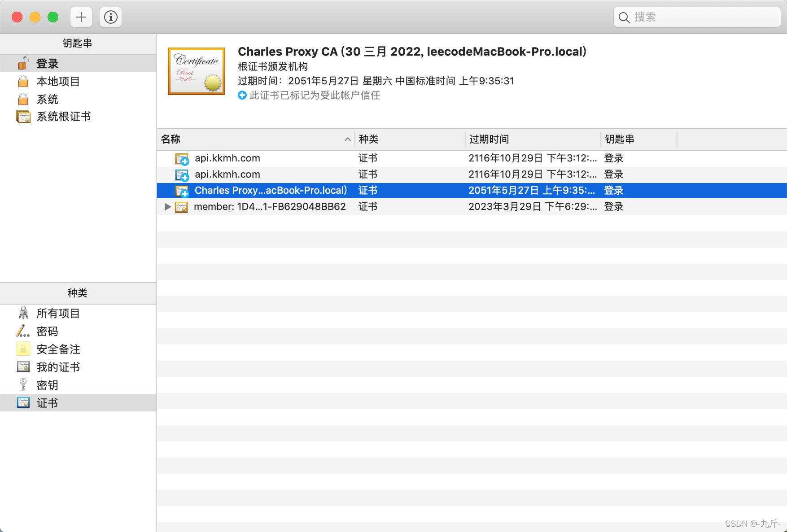Click the 密钥 key icon
The width and height of the screenshot is (787, 532).
coord(23,385)
